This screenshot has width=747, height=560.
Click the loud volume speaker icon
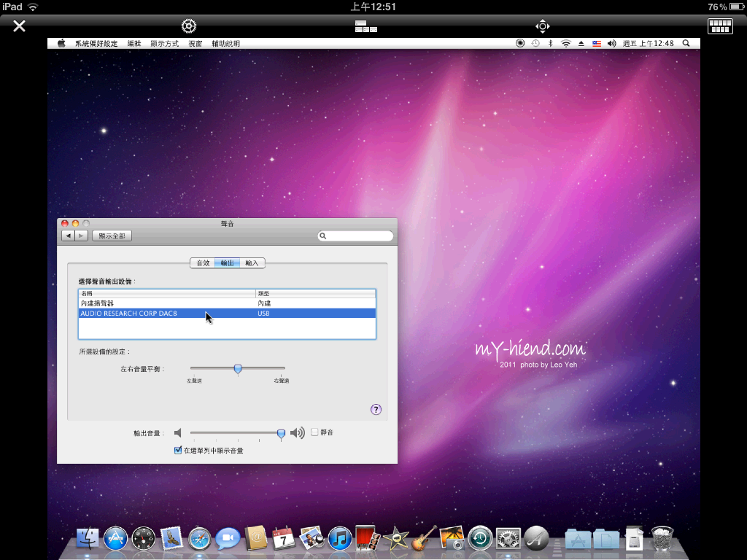[x=298, y=432]
